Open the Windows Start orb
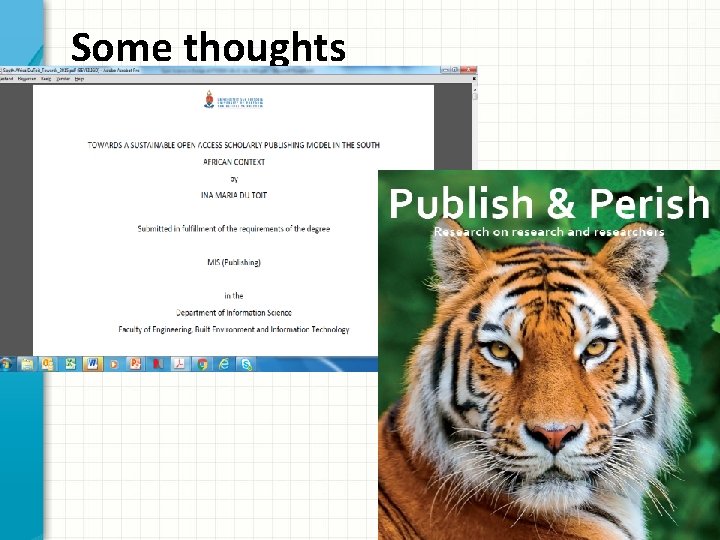This screenshot has height=540, width=720. (6, 364)
